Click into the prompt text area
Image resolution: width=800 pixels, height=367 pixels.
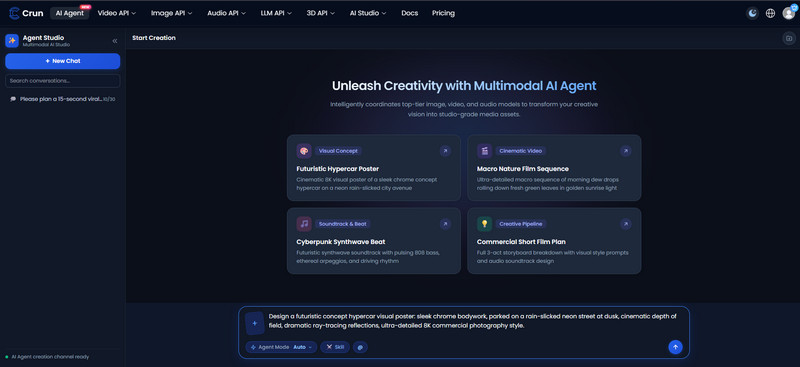(x=473, y=321)
